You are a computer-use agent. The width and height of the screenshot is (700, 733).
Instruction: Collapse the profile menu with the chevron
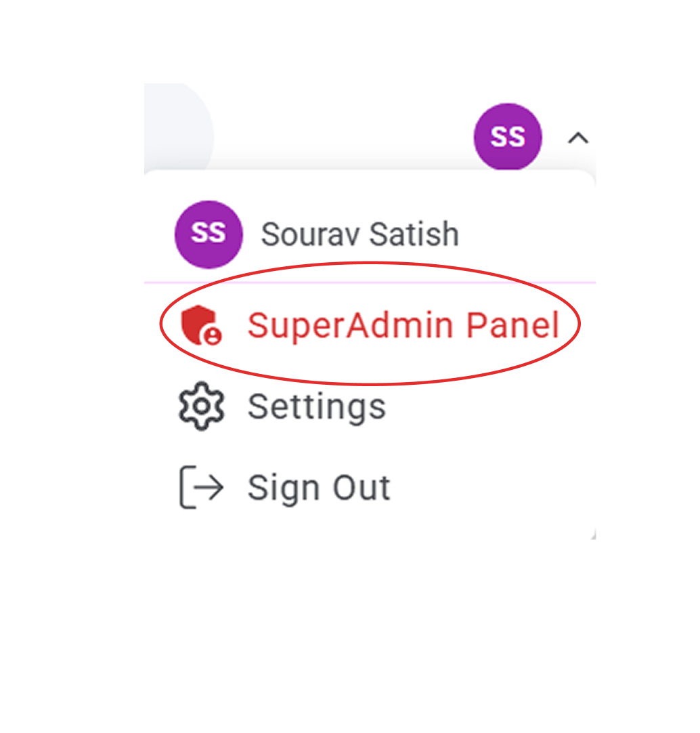pyautogui.click(x=577, y=138)
